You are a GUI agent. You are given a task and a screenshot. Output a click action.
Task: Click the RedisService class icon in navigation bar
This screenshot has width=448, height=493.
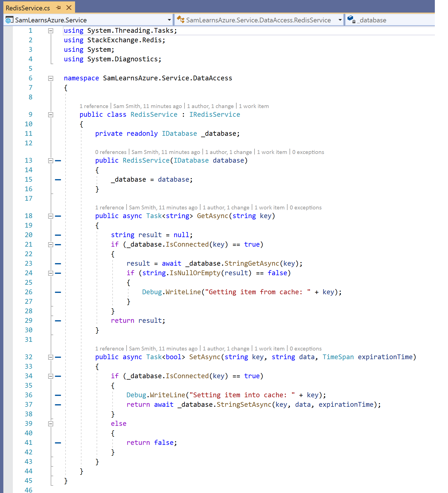point(181,20)
